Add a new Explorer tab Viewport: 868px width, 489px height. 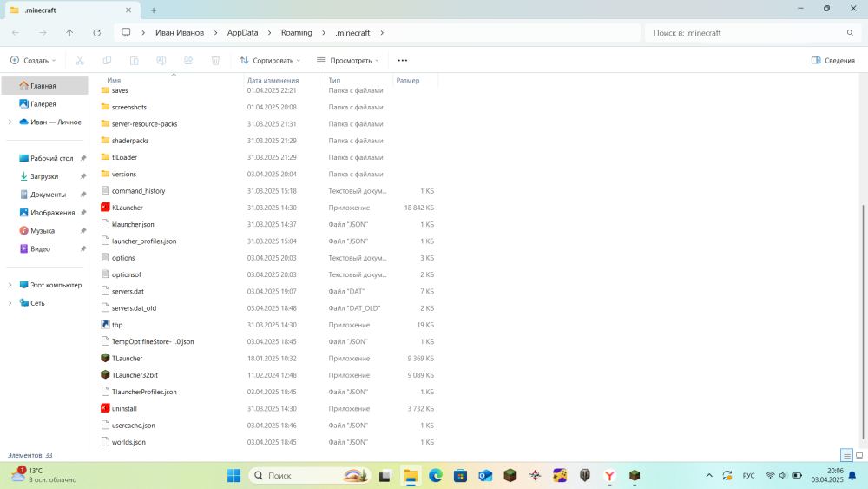[154, 10]
